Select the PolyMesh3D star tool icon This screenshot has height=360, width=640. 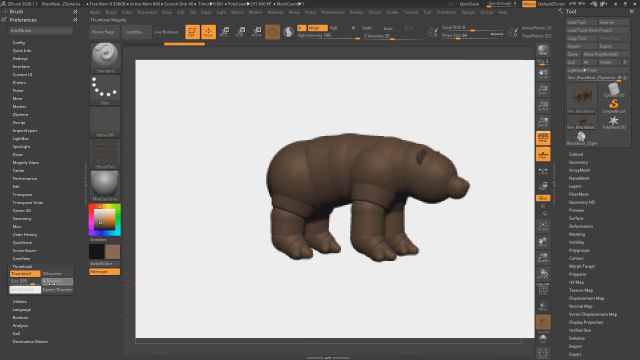click(x=613, y=122)
